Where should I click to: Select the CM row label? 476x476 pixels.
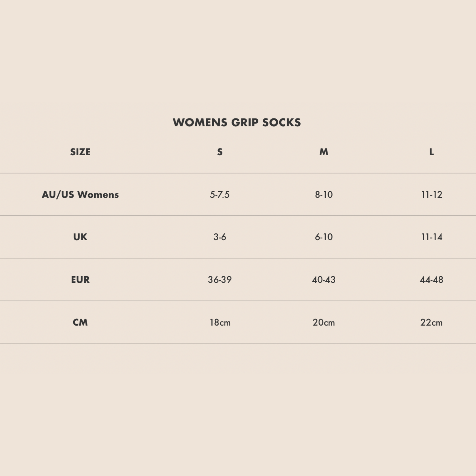pyautogui.click(x=80, y=322)
